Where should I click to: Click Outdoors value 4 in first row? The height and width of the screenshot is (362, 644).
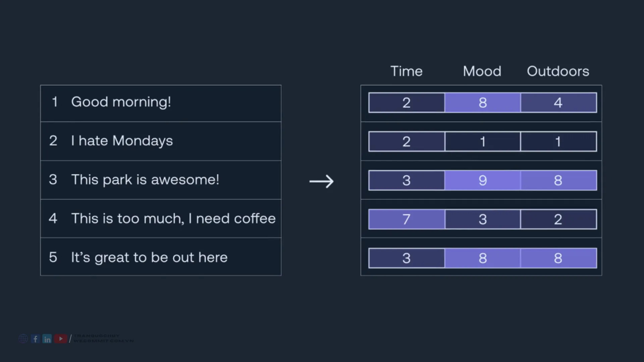tap(558, 103)
